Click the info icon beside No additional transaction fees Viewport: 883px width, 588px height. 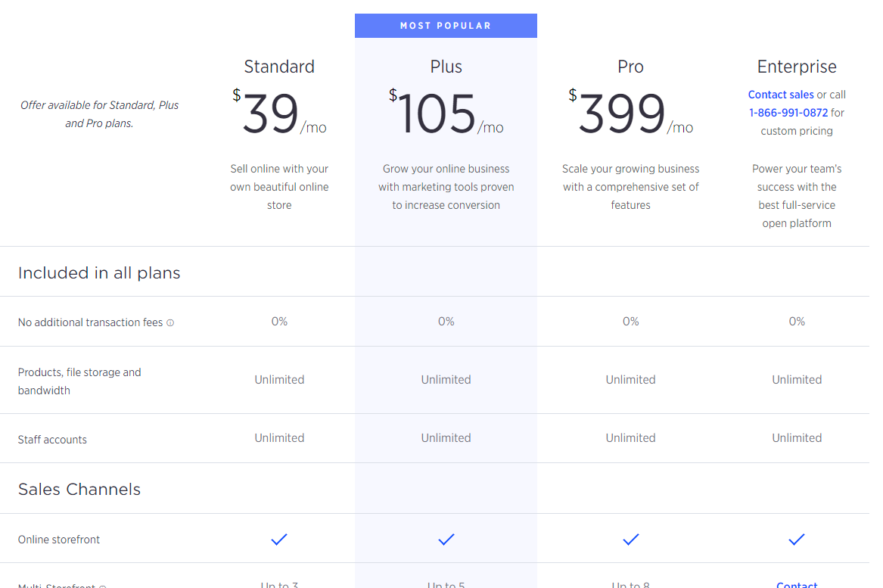[170, 322]
